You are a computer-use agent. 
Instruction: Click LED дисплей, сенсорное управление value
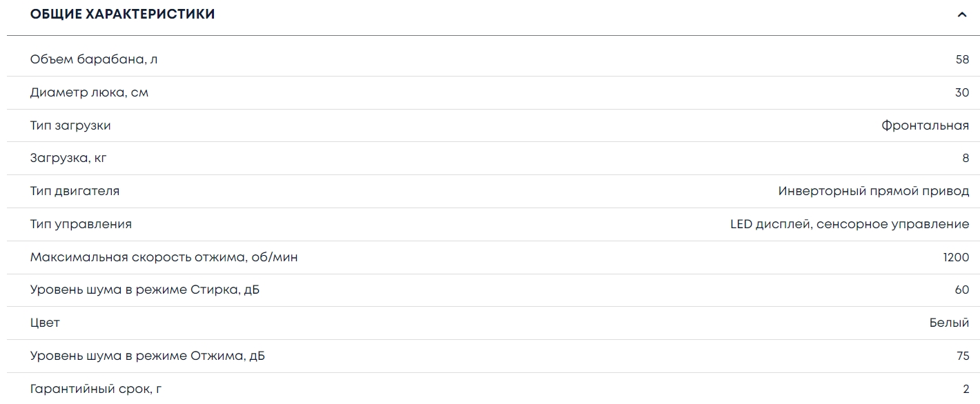849,224
